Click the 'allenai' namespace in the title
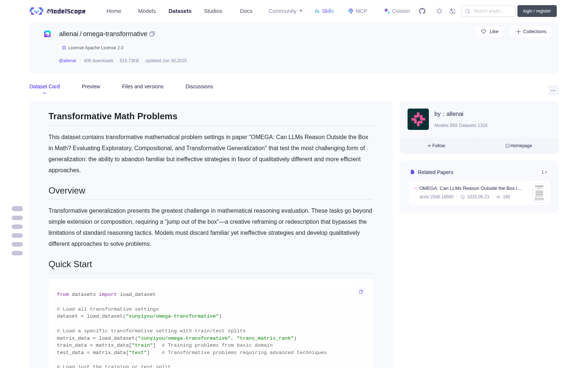588x368 pixels. [x=69, y=34]
